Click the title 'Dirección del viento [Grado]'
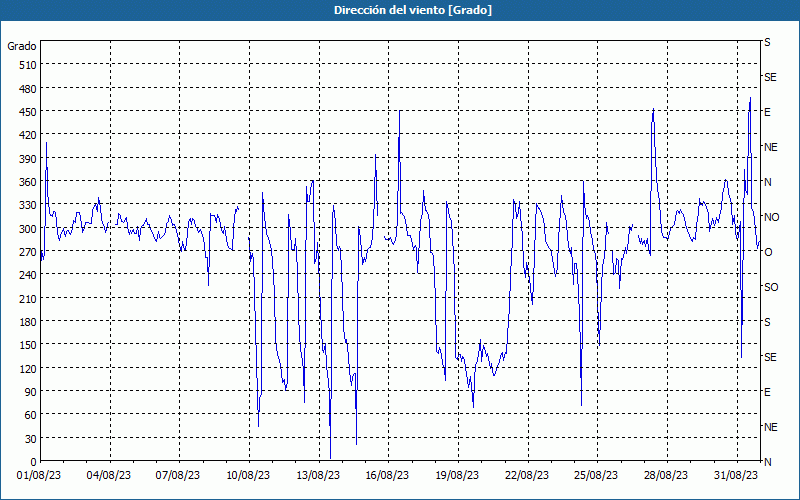Viewport: 800px width, 500px height. tap(413, 10)
